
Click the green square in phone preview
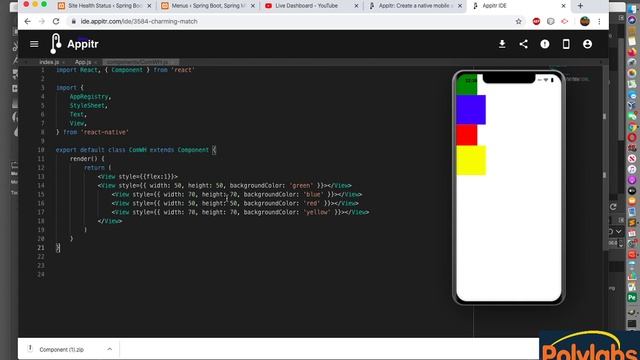467,84
